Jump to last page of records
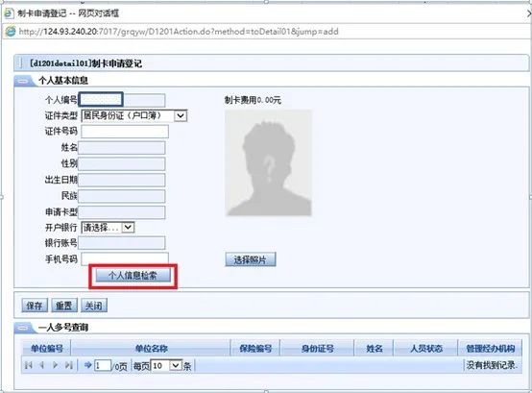Screen dimensions: 532x393 click(x=69, y=365)
